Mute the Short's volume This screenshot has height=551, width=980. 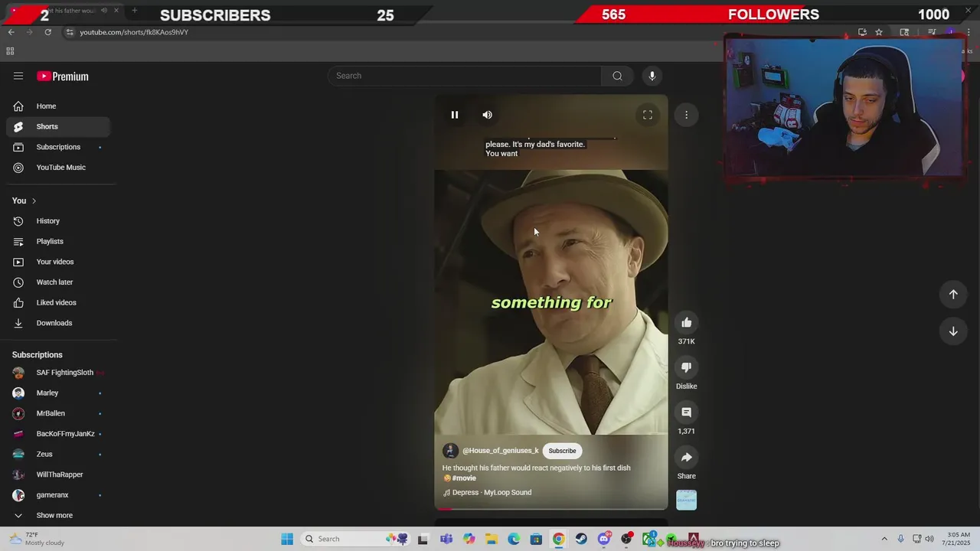488,115
